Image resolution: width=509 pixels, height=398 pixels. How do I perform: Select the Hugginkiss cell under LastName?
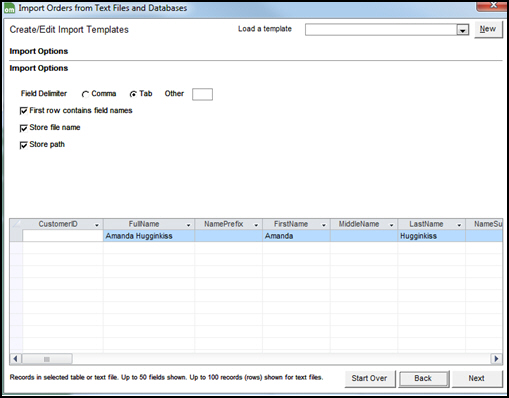click(431, 236)
